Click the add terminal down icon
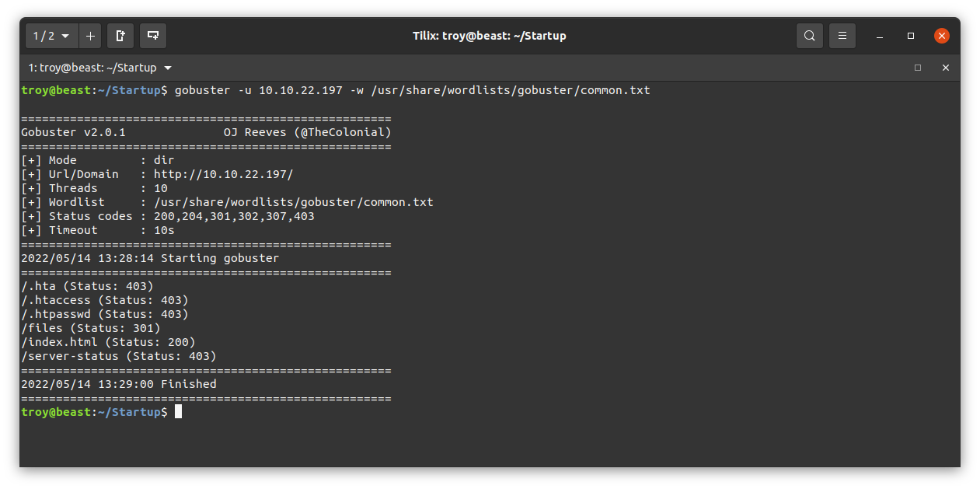980x489 pixels. pos(153,36)
